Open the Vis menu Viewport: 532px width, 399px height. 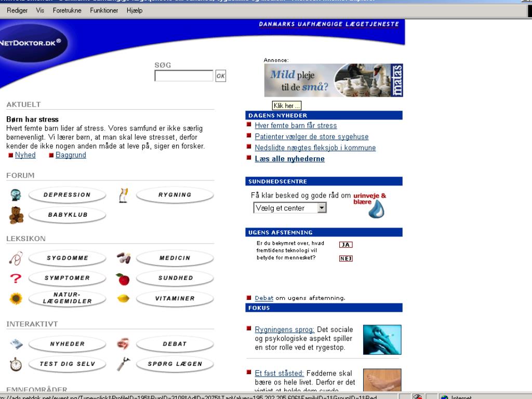40,10
